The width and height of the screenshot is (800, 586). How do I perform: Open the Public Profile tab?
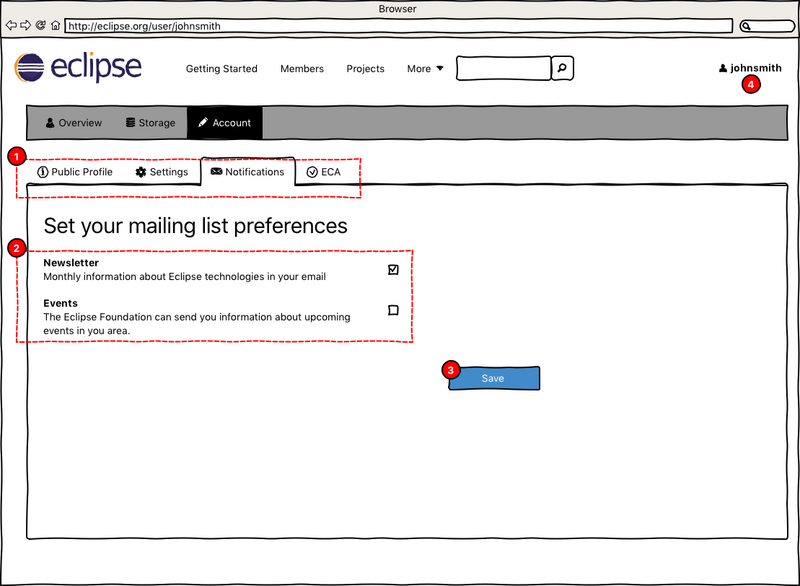tap(75, 172)
